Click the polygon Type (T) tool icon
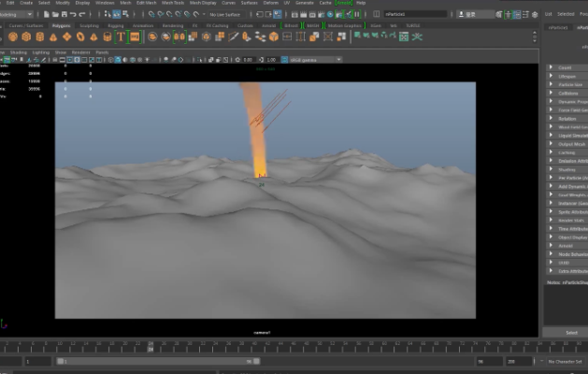The width and height of the screenshot is (588, 374). (121, 36)
